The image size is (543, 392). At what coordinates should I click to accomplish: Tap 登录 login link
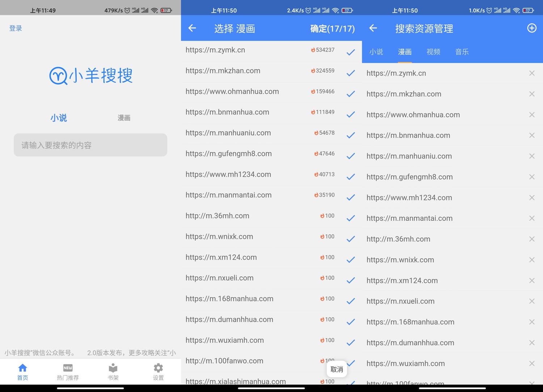point(16,28)
